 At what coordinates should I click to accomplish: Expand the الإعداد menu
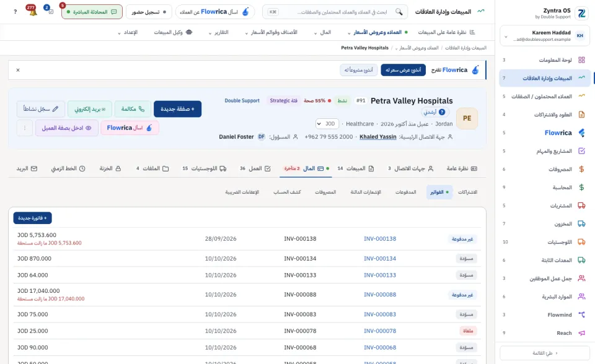click(128, 32)
